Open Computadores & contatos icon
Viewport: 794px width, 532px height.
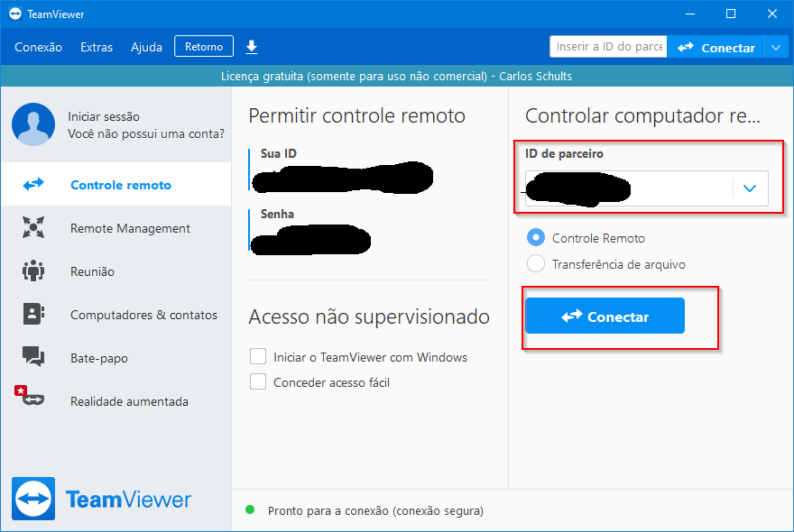[33, 315]
